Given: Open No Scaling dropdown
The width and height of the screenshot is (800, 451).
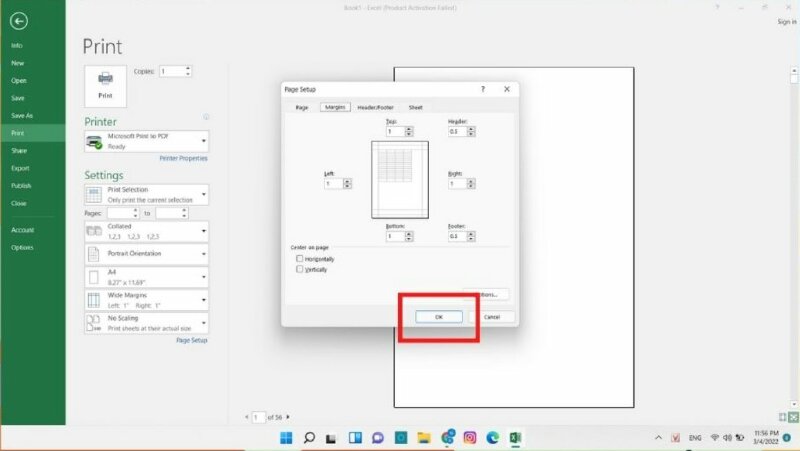Looking at the screenshot, I should 146,323.
